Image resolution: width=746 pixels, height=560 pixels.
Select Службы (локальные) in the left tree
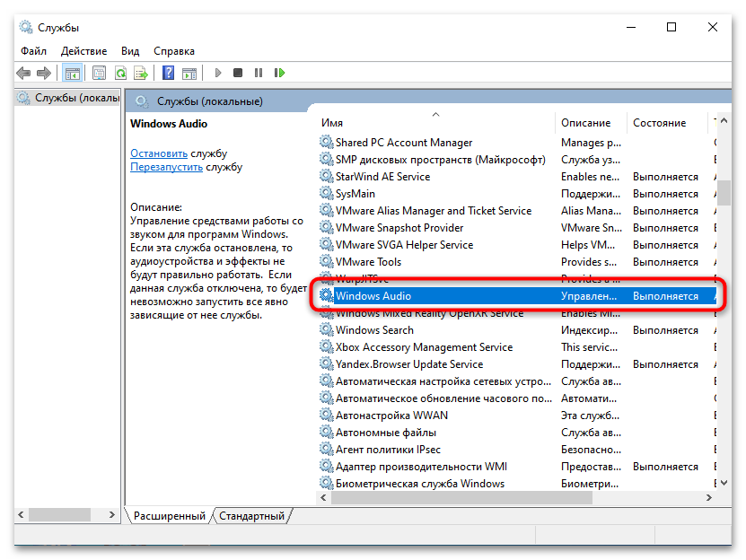[68, 98]
